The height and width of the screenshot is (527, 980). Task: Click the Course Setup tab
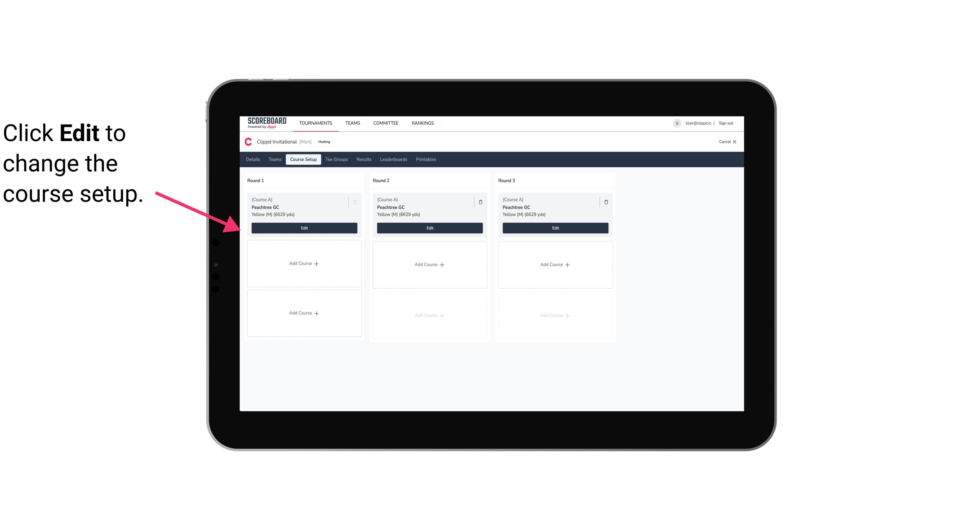(x=303, y=160)
